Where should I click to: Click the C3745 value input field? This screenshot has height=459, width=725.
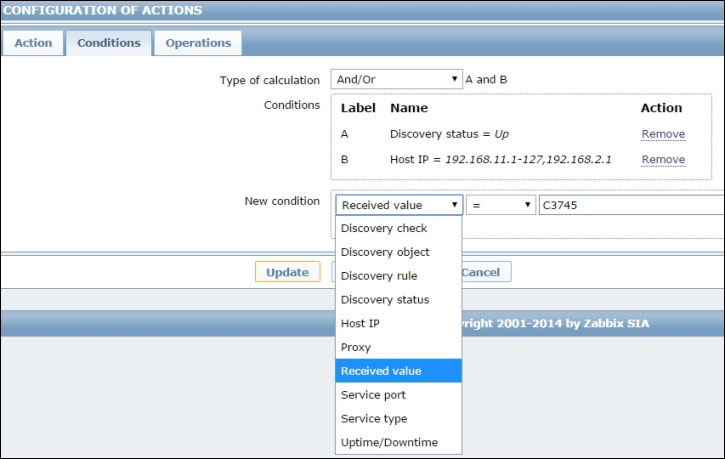click(630, 205)
